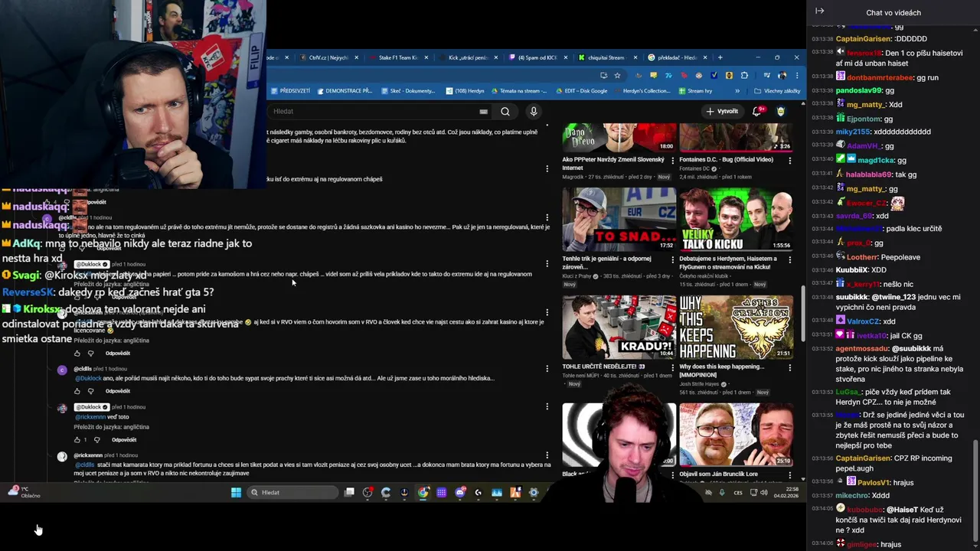
Task: Open the Všechny záložky folder
Action: (x=777, y=91)
